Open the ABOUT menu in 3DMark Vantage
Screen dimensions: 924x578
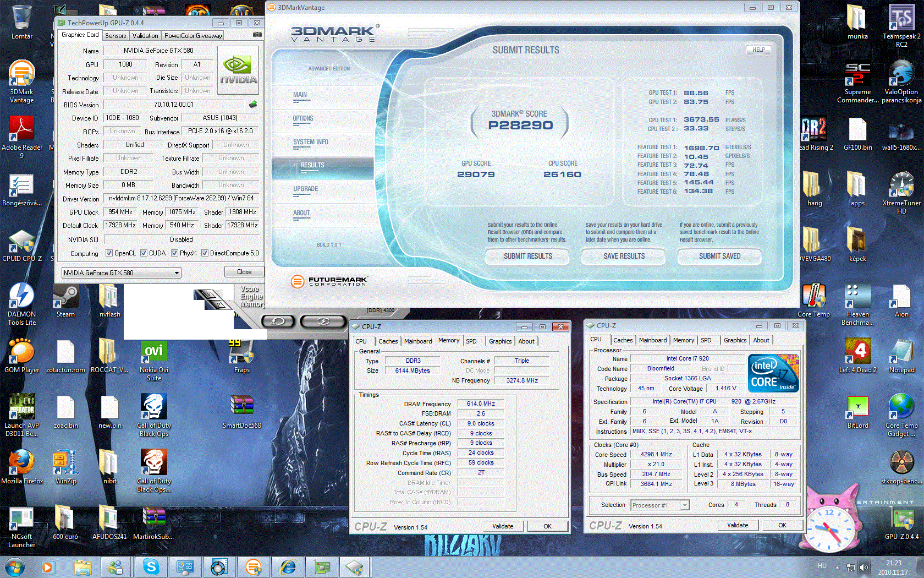pos(301,213)
